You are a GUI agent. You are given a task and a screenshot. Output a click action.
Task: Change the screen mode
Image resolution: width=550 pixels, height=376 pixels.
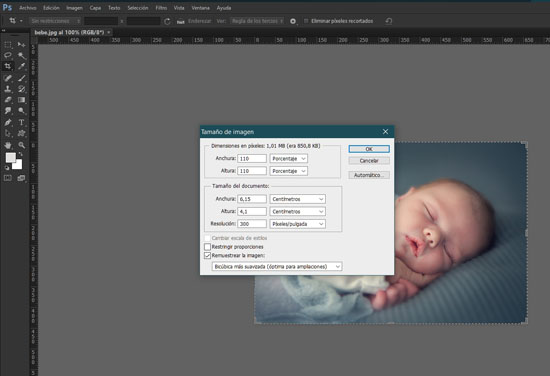click(x=21, y=178)
